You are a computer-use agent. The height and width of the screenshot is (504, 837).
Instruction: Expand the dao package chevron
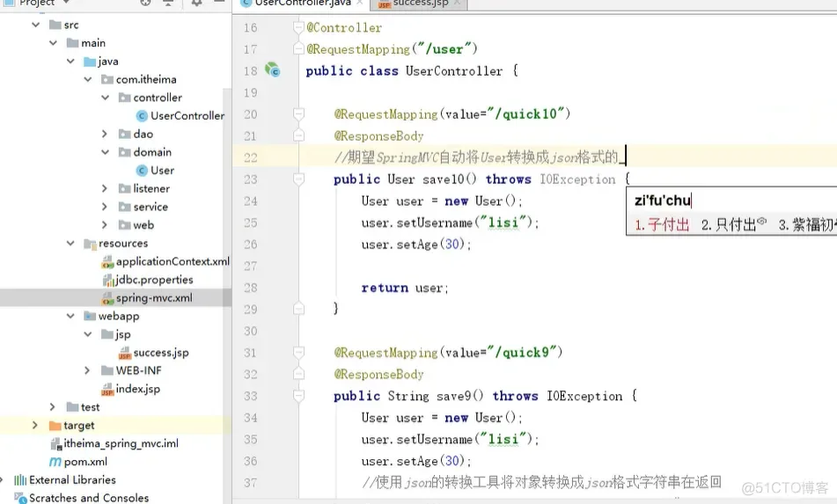[105, 134]
